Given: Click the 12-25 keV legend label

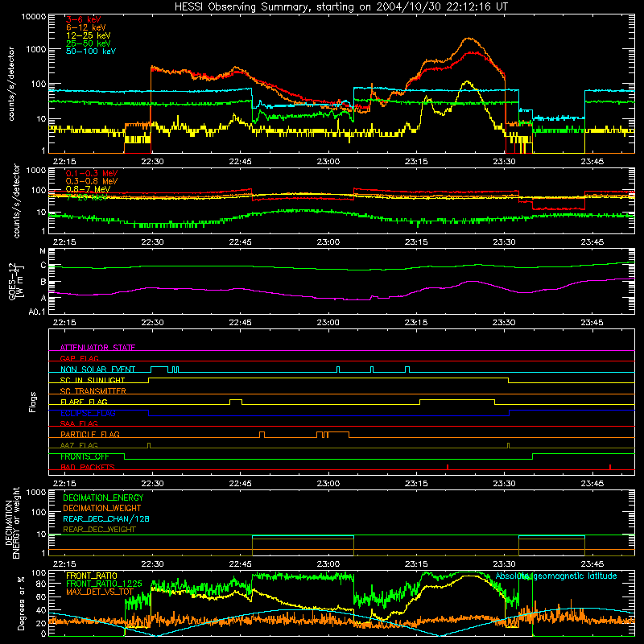Looking at the screenshot, I should pyautogui.click(x=89, y=35).
